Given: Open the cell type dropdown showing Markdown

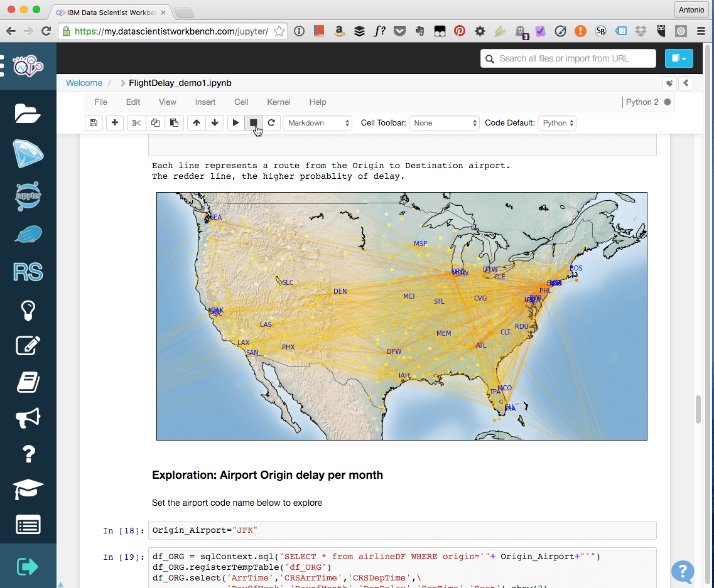Looking at the screenshot, I should 317,123.
